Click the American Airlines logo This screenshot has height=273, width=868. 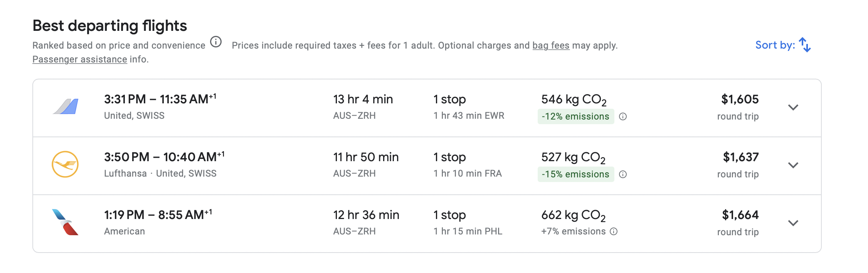pos(65,222)
